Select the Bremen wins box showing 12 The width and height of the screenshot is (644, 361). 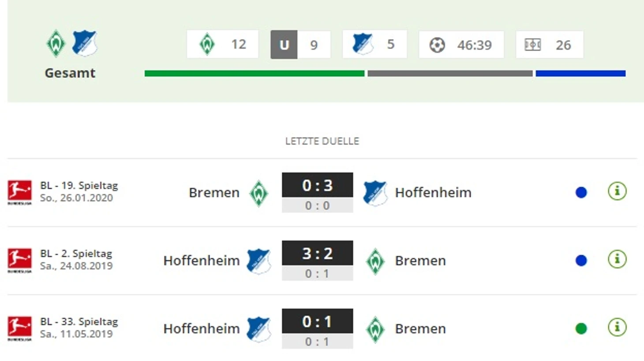click(x=222, y=44)
